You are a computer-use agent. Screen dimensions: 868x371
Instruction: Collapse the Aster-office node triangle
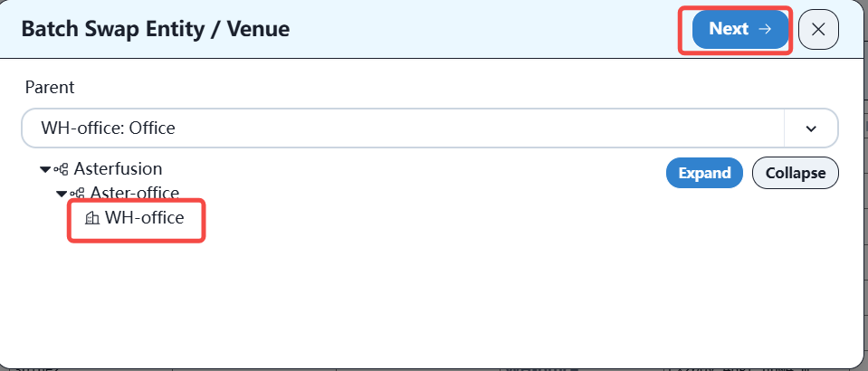point(61,193)
